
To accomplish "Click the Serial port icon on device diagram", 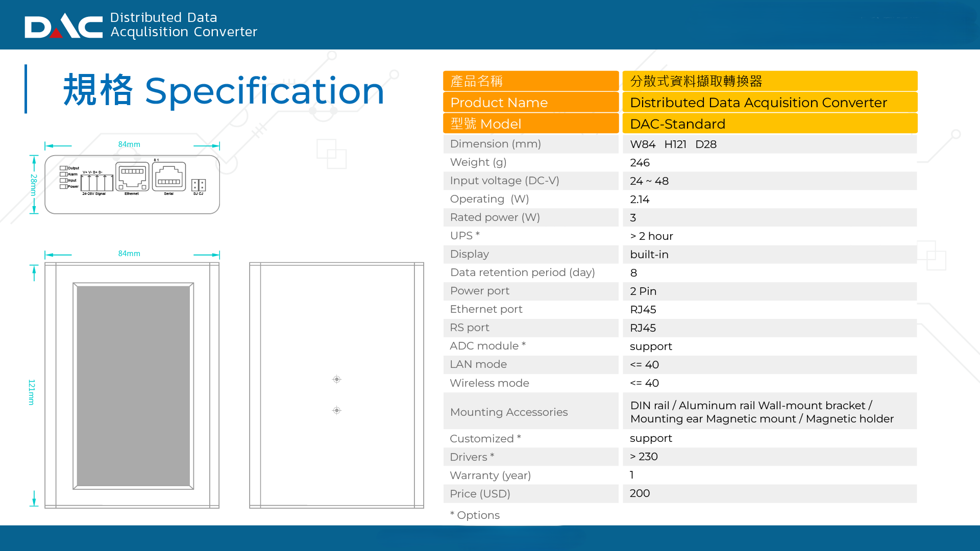I will (168, 177).
